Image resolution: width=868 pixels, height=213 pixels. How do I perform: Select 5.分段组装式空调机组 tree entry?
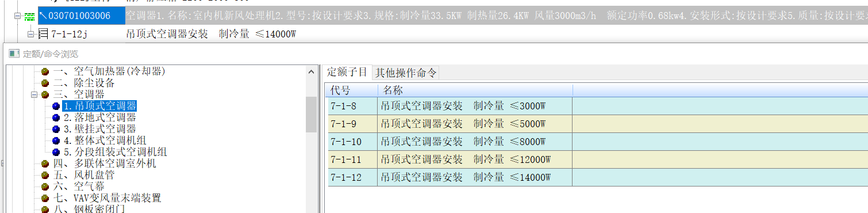coord(115,152)
